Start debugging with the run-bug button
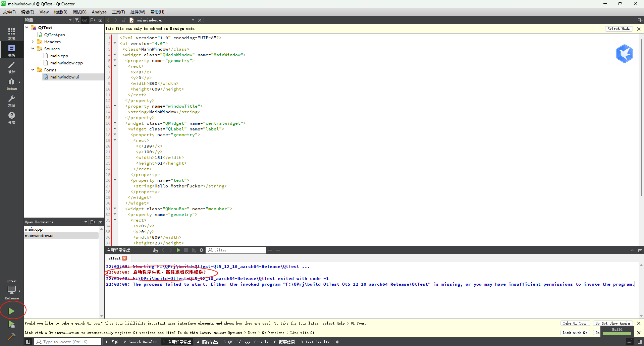The height and width of the screenshot is (346, 644). pos(11,324)
